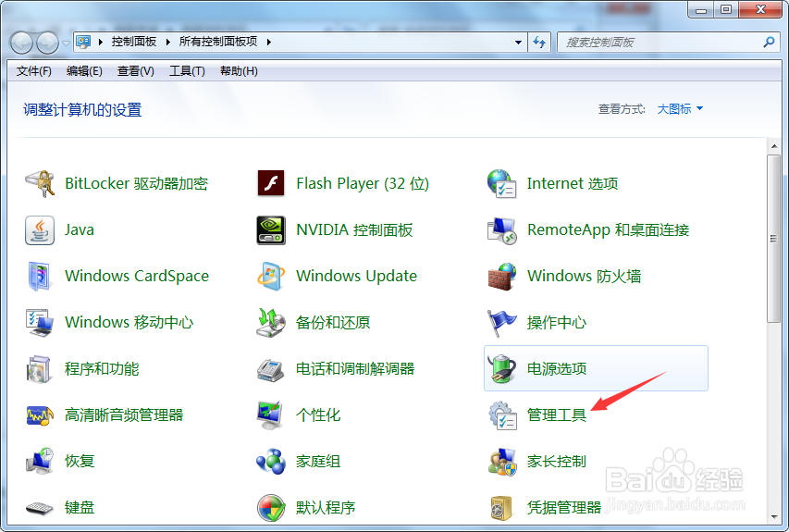Open the 个性化 text link
This screenshot has width=789, height=532.
tap(318, 415)
